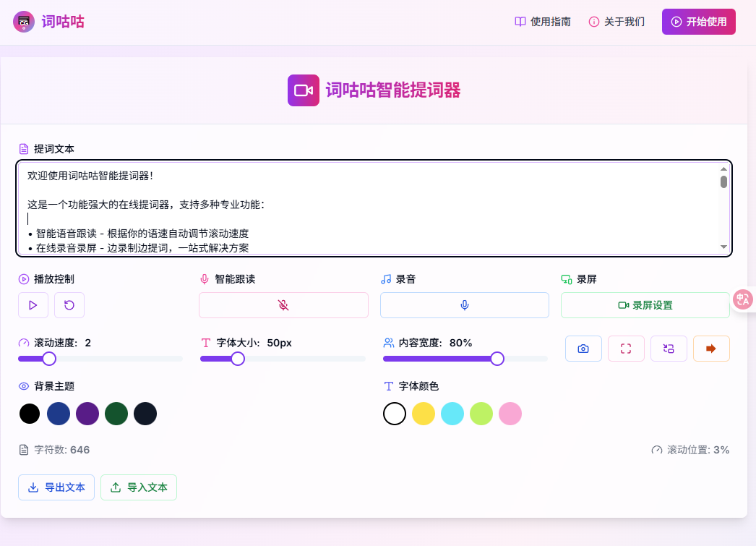Open the 录屏设置 screen recording settings
The height and width of the screenshot is (546, 756).
pyautogui.click(x=645, y=304)
